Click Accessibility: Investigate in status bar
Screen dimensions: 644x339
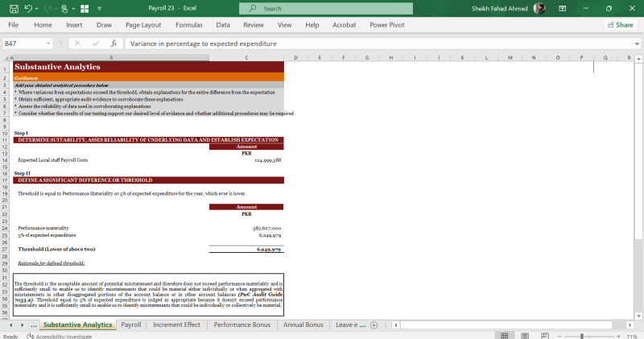[60, 336]
